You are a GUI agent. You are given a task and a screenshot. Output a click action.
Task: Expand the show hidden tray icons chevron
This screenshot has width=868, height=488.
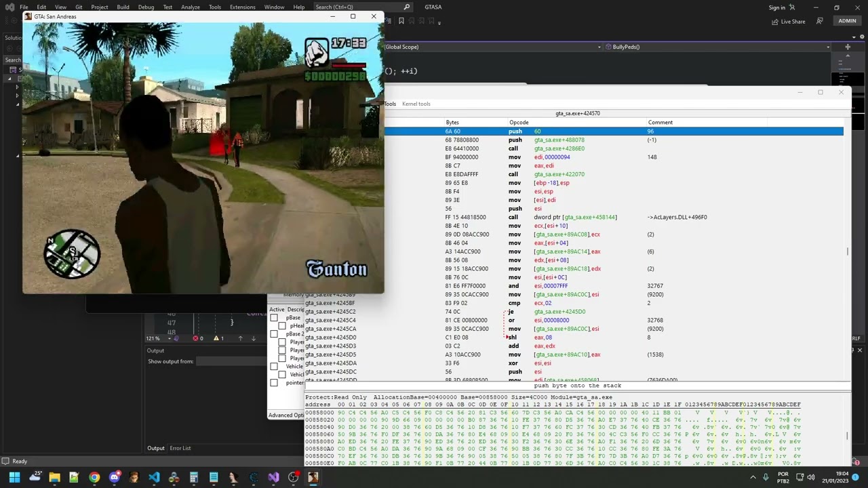[753, 477]
